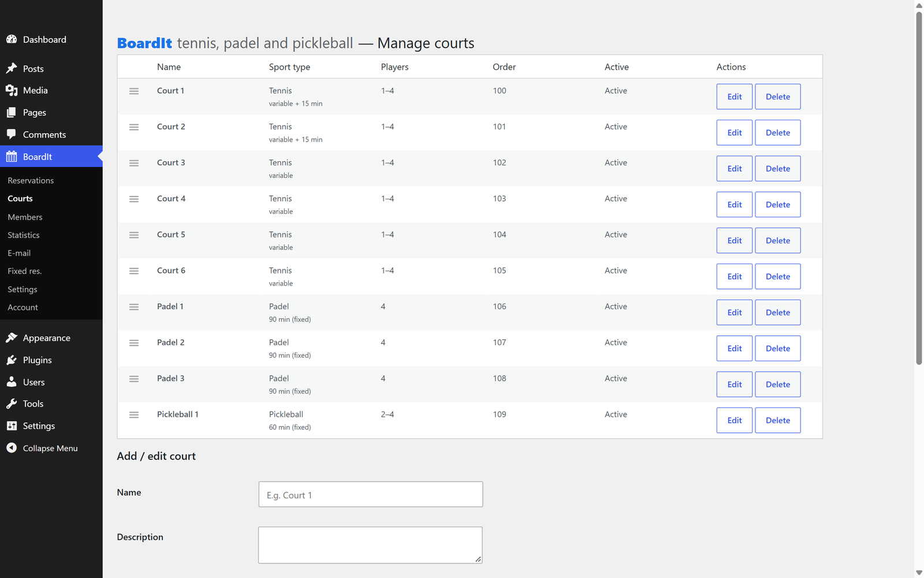Screen dimensions: 924x578
Task: Click the Padel 2 row drag handle
Action: pos(134,343)
